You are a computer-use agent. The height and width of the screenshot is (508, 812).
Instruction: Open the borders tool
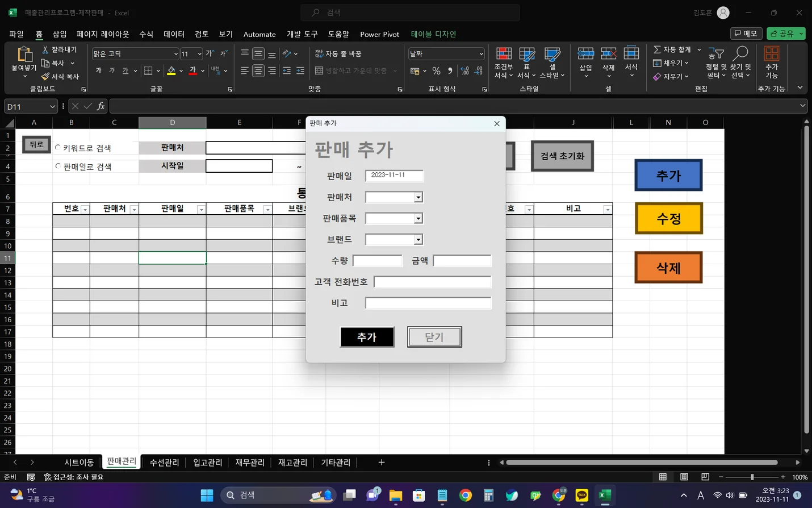click(148, 70)
